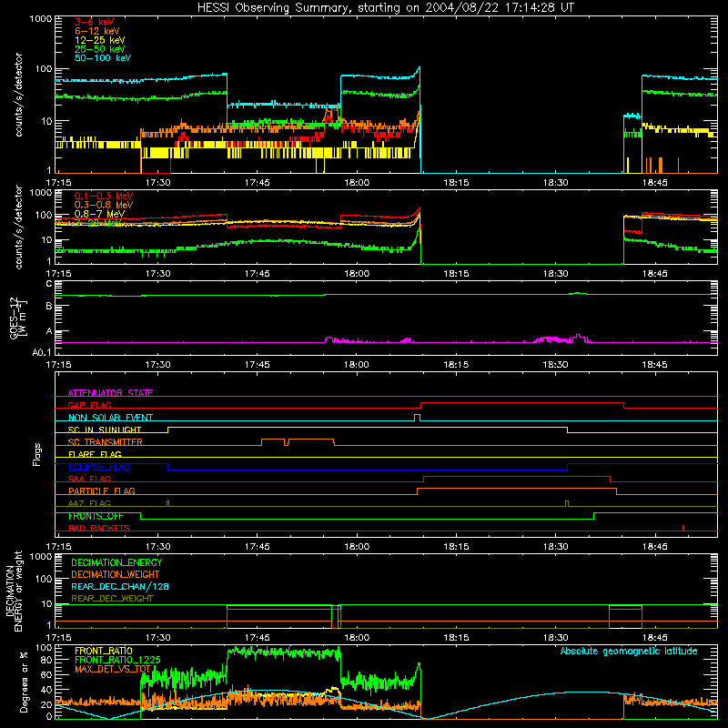Pick the GAP_FLAG label
This screenshot has height=728, width=728.
[89, 405]
